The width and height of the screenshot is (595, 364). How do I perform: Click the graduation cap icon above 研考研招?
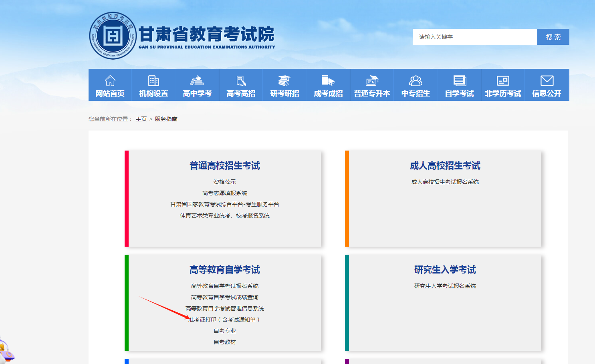[284, 80]
